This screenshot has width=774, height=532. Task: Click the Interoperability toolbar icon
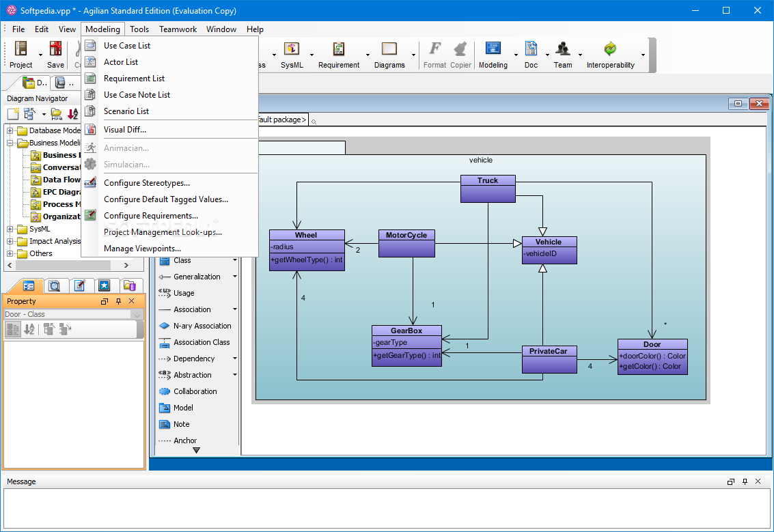point(611,54)
